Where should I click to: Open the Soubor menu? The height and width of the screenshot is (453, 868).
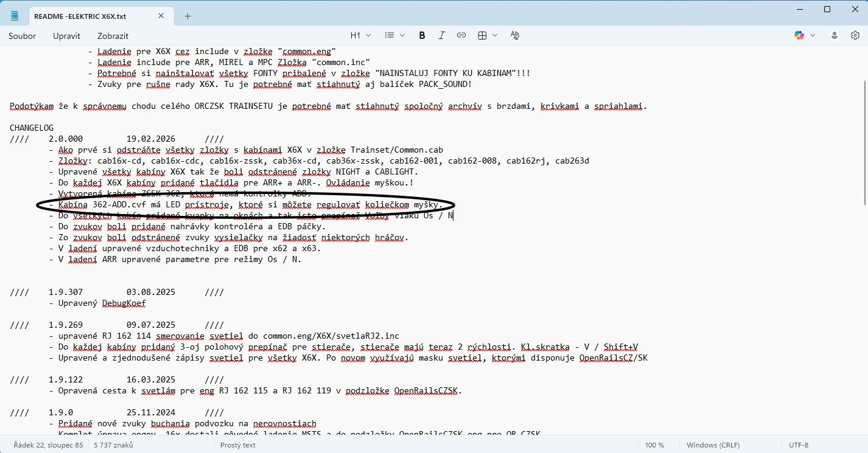point(22,36)
